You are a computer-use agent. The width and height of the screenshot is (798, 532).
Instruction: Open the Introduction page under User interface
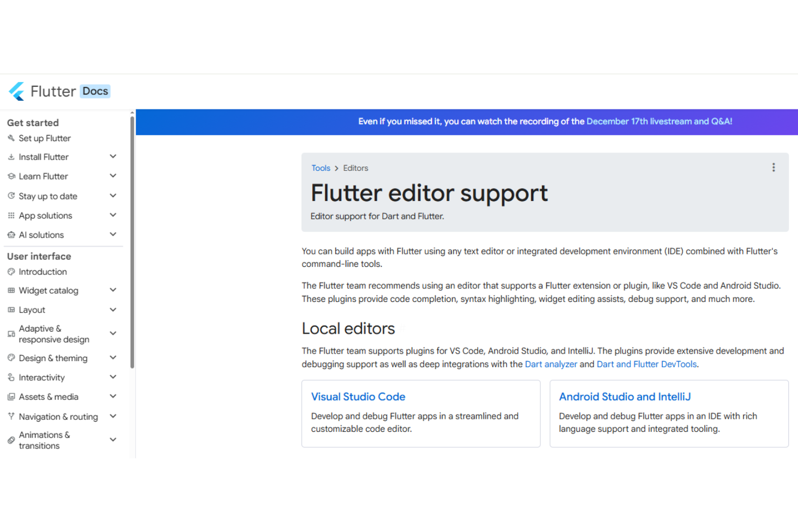coord(43,272)
